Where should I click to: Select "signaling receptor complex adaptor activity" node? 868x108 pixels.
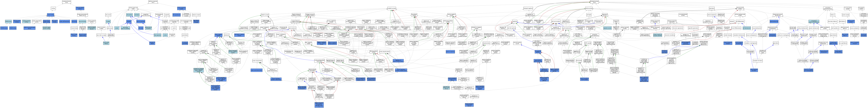[x=92, y=28]
